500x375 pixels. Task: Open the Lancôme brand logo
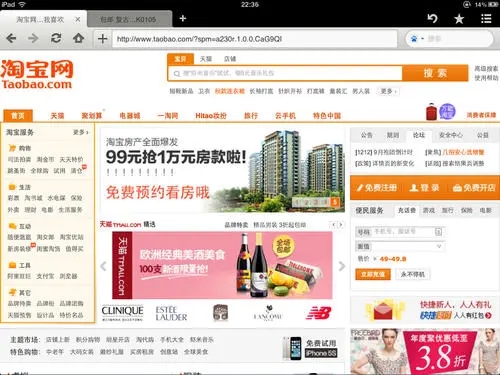pyautogui.click(x=268, y=313)
